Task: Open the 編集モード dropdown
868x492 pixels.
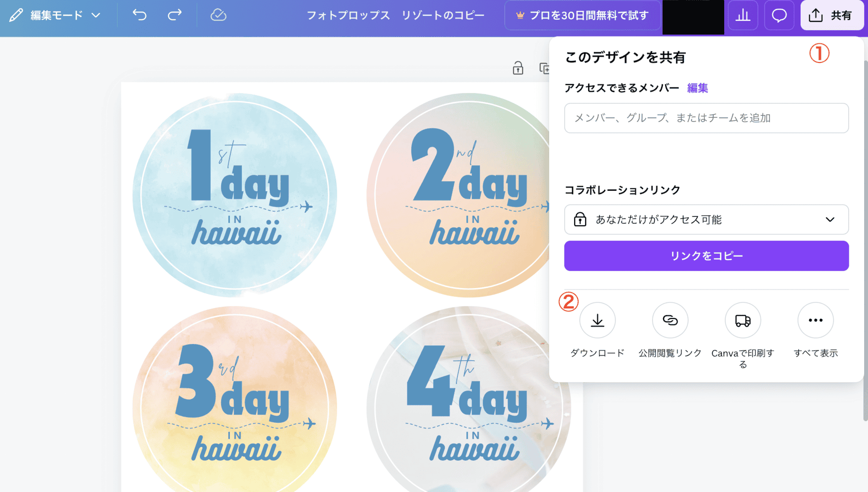Action: pos(55,15)
